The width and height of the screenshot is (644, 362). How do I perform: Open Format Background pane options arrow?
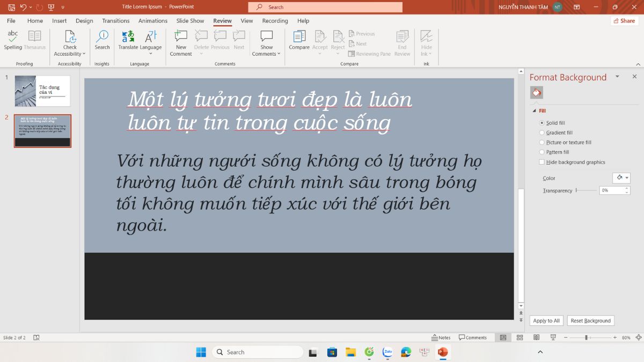(x=617, y=77)
